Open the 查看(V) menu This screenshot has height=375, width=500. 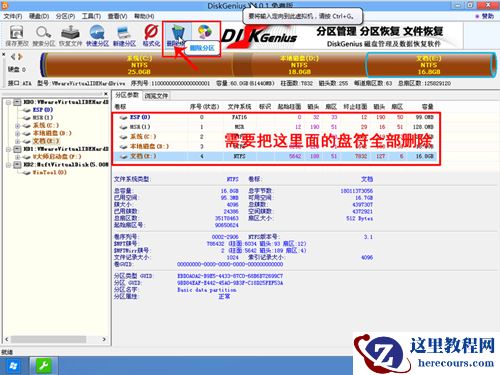pos(117,16)
